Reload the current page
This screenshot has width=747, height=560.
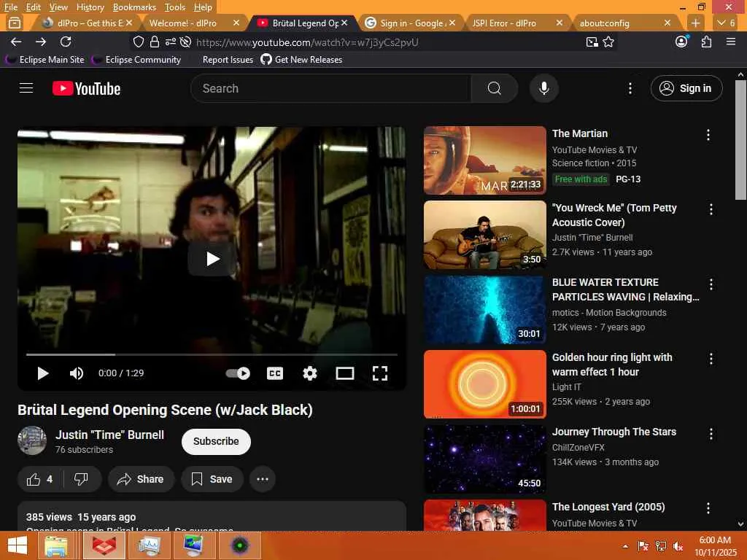(x=66, y=42)
